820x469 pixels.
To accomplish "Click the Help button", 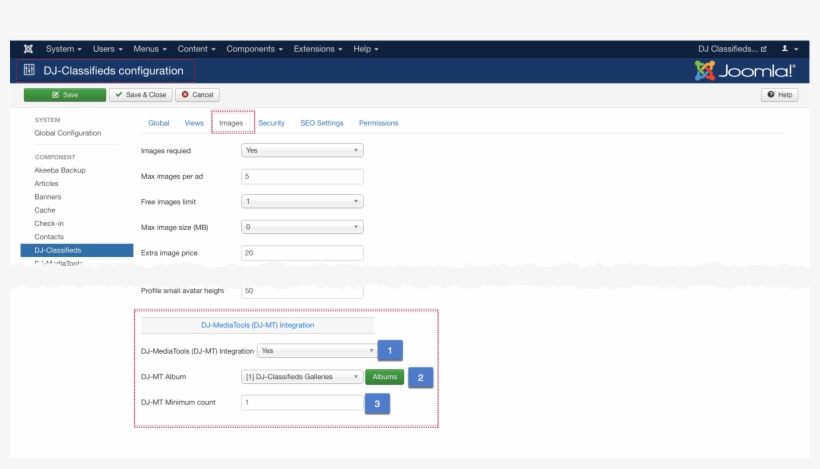I will pyautogui.click(x=780, y=95).
